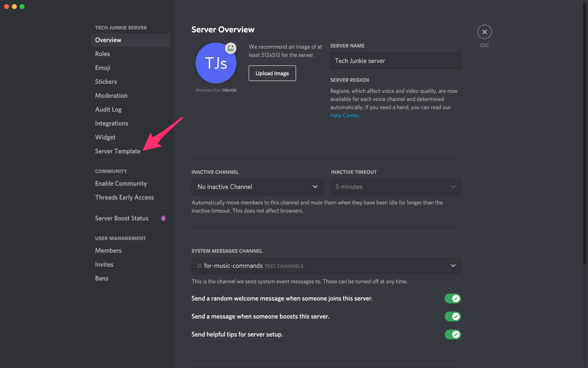View the Bans list
588x368 pixels.
(102, 278)
